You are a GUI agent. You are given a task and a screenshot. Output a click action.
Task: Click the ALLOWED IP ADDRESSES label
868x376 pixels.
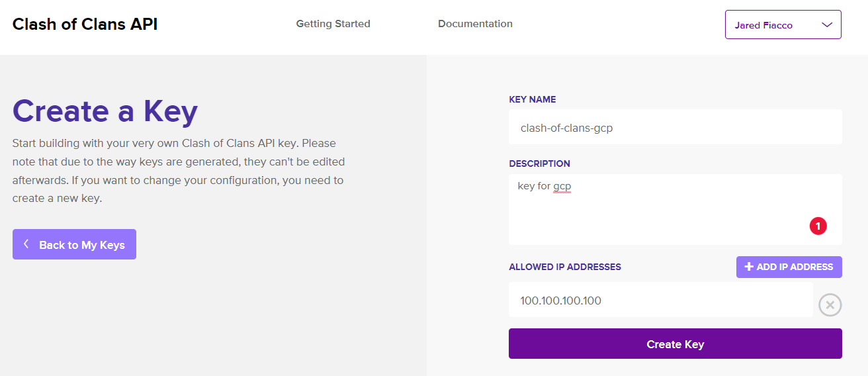point(565,267)
